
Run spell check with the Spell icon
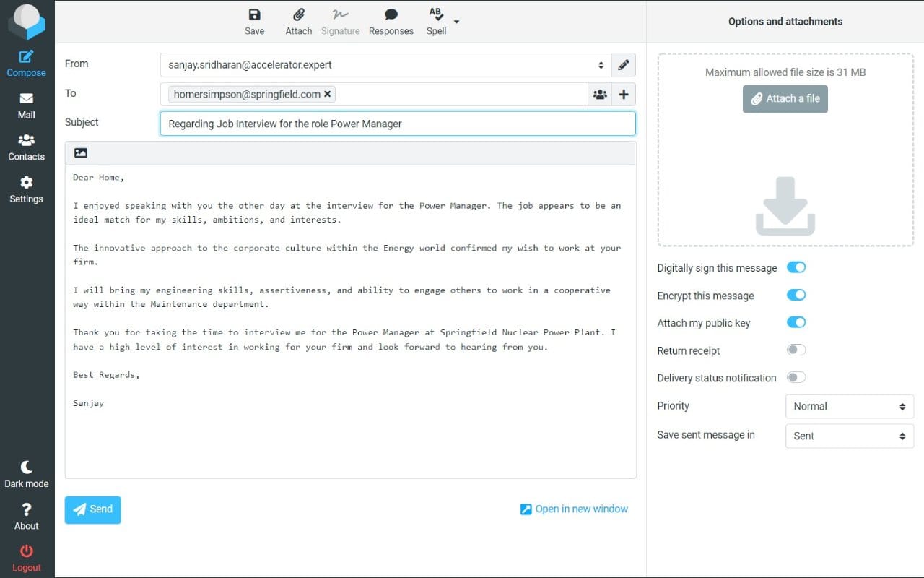(435, 20)
